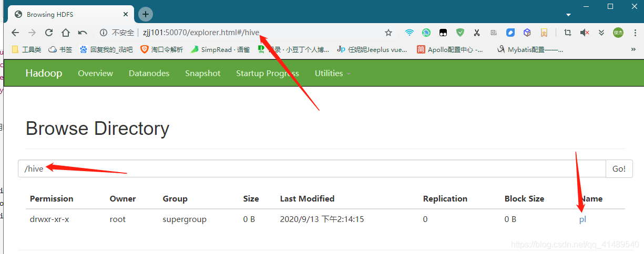Open the SimpRead · 语雀 bookmark
The image size is (644, 254).
point(220,49)
